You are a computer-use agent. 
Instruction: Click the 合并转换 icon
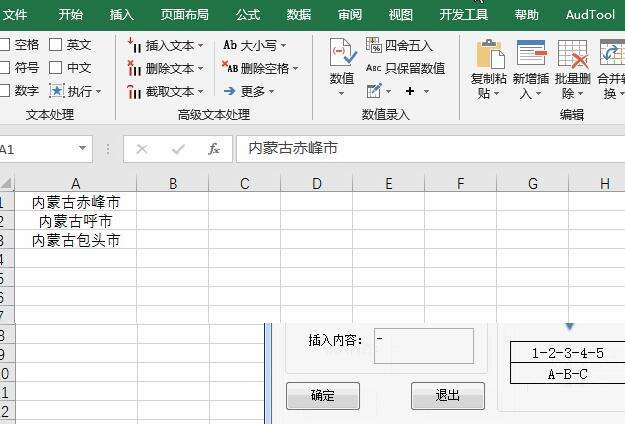pos(613,53)
